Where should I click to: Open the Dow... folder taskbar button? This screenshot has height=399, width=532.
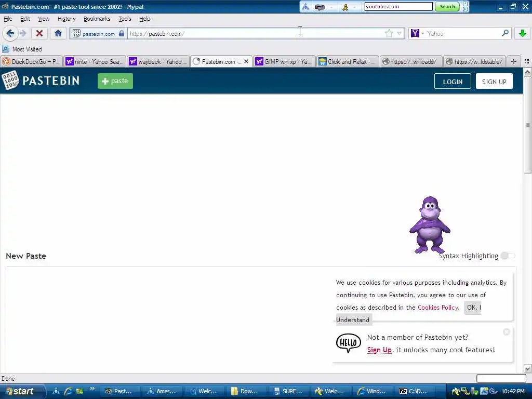[246, 391]
